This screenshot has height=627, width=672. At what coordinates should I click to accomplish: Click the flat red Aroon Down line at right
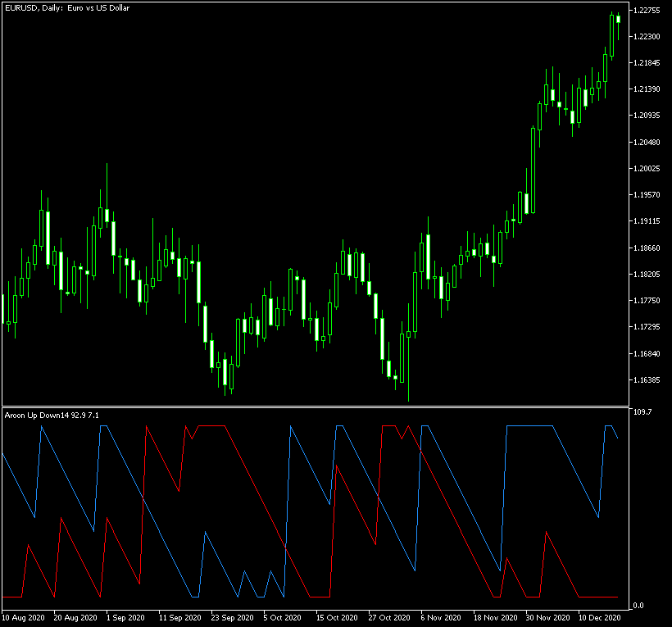click(x=598, y=597)
